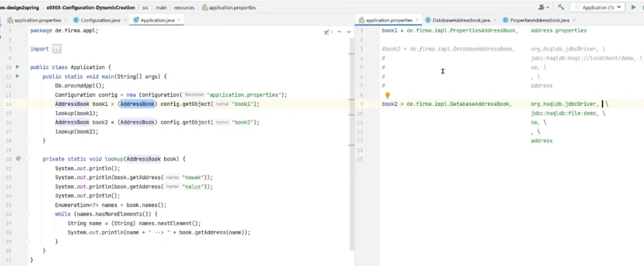This screenshot has width=644, height=266.
Task: Click the class icon on DatabaseAddressBook.java tab
Action: tap(428, 20)
